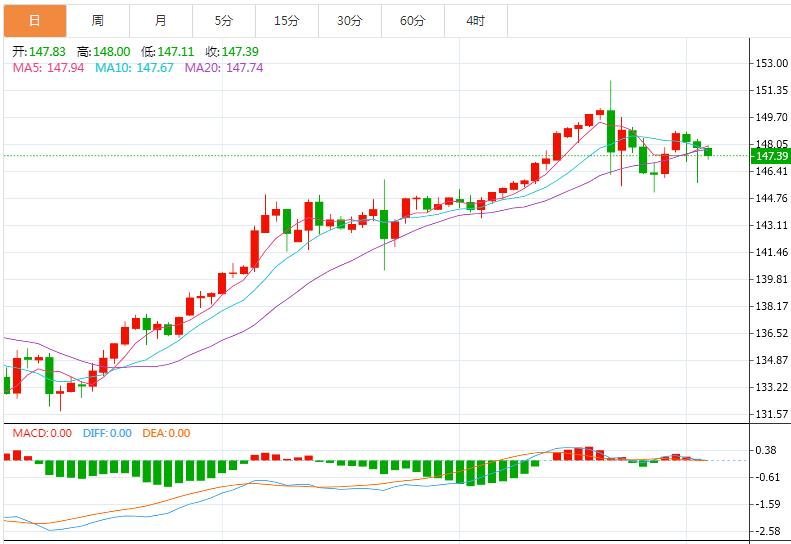Click the 141.46 price axis label

[x=771, y=252]
